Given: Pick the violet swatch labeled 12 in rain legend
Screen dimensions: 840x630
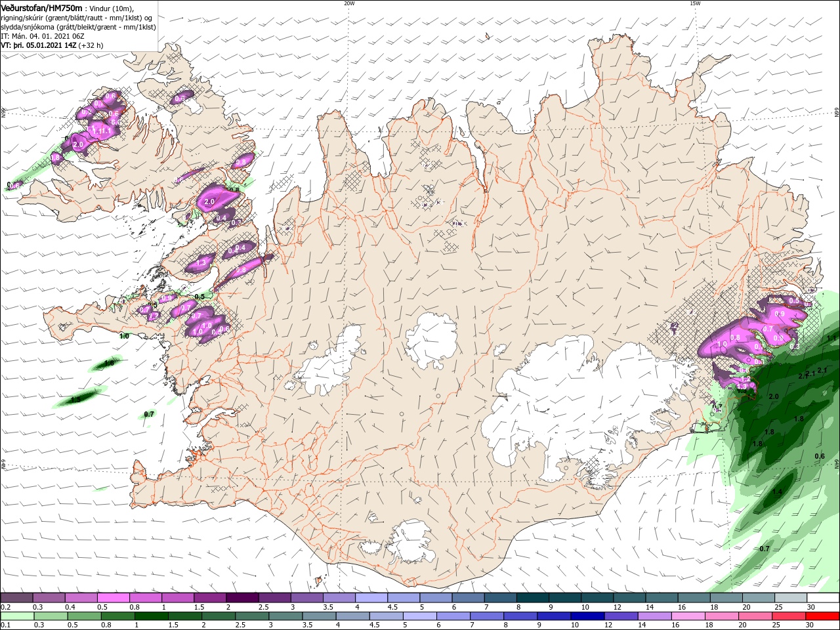Looking at the screenshot, I should click(x=620, y=616).
